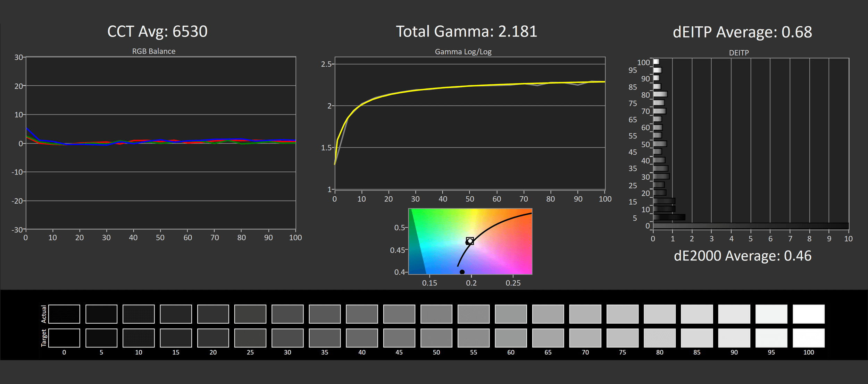Click the DEITP bar for level 5

tap(669, 217)
